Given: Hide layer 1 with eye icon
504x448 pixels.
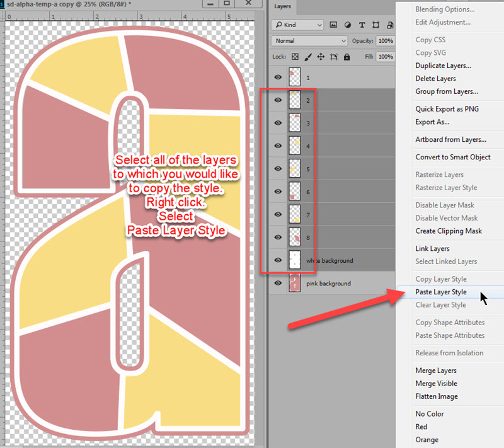Looking at the screenshot, I should tap(278, 77).
